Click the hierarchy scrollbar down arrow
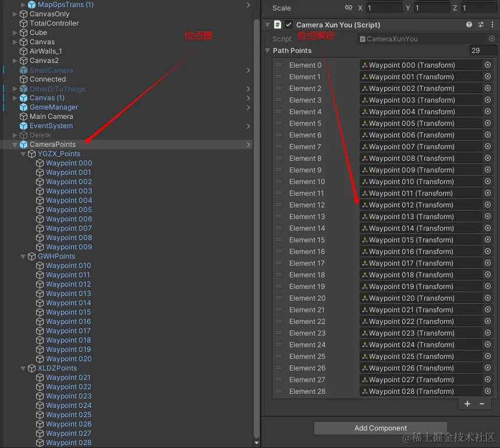 point(257,443)
